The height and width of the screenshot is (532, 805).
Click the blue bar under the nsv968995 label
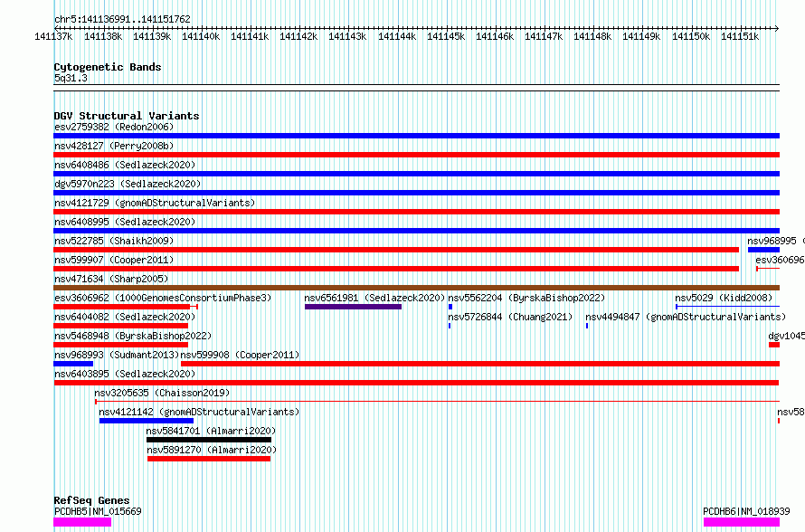pyautogui.click(x=764, y=250)
